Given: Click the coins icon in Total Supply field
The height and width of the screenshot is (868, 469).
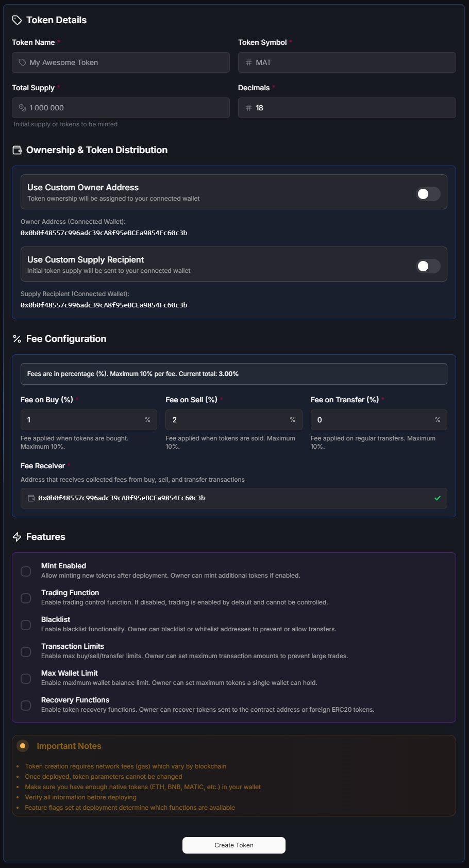Looking at the screenshot, I should (22, 107).
